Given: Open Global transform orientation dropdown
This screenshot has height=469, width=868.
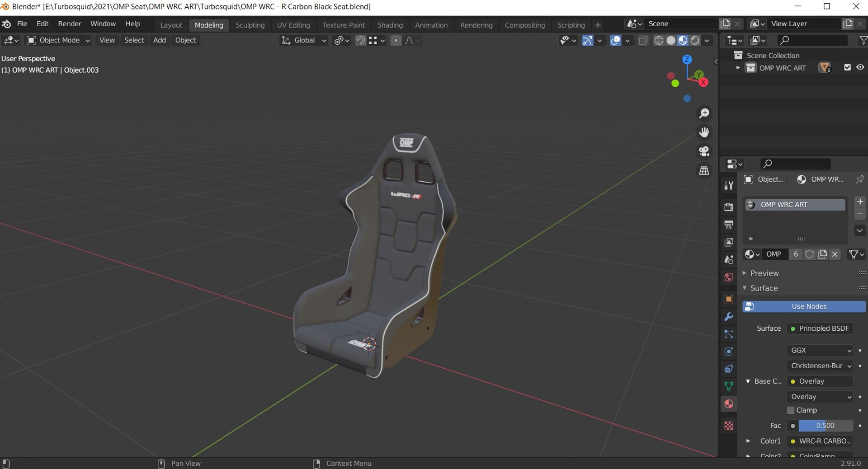Looking at the screenshot, I should [304, 40].
